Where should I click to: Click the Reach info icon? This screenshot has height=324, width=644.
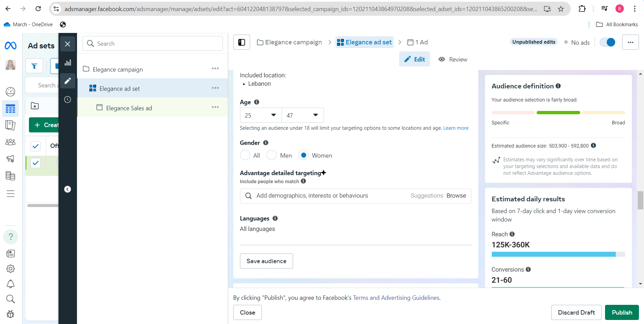(x=512, y=234)
